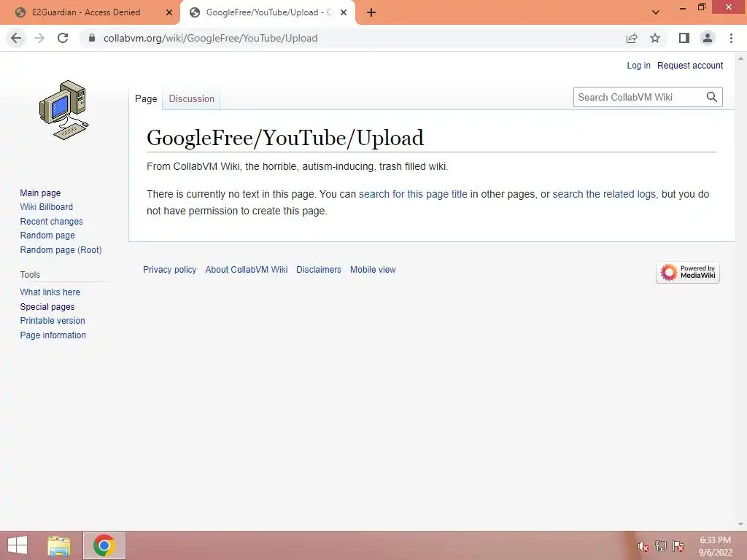Close the GoogleFree/YouTube/Upload tab
747x560 pixels.
point(344,12)
